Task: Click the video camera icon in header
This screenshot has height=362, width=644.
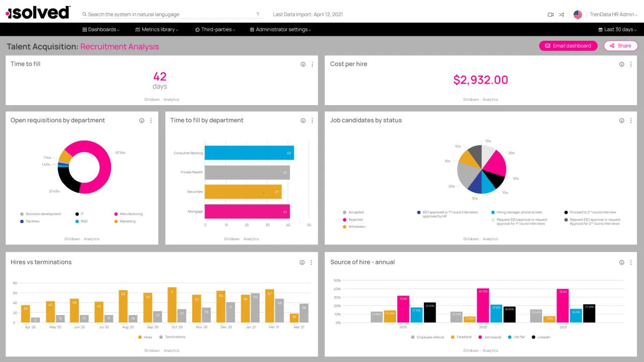Action: (550, 14)
